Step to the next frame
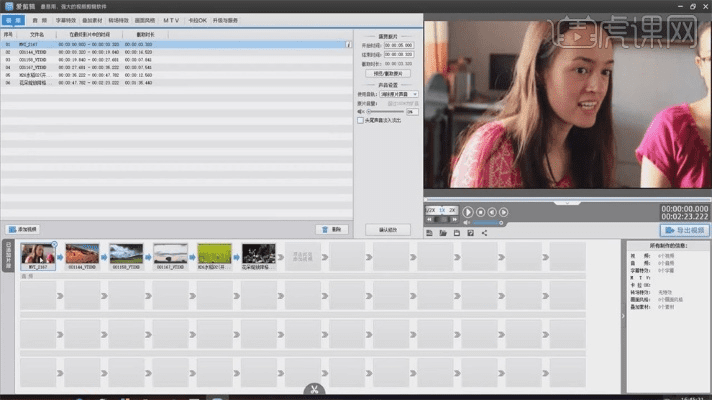 coord(505,212)
